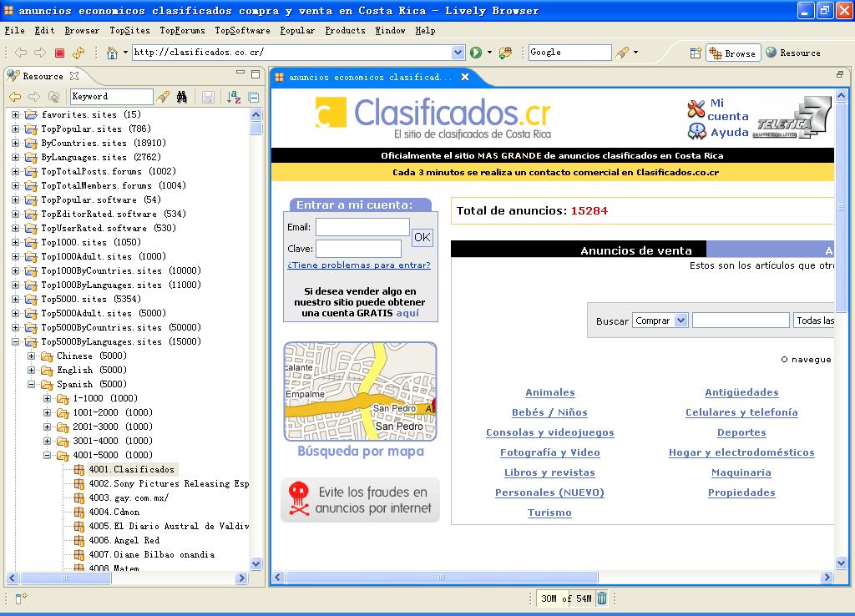Viewport: 855px width, 616px height.
Task: Open the home icon dropdown arrow
Action: [125, 53]
